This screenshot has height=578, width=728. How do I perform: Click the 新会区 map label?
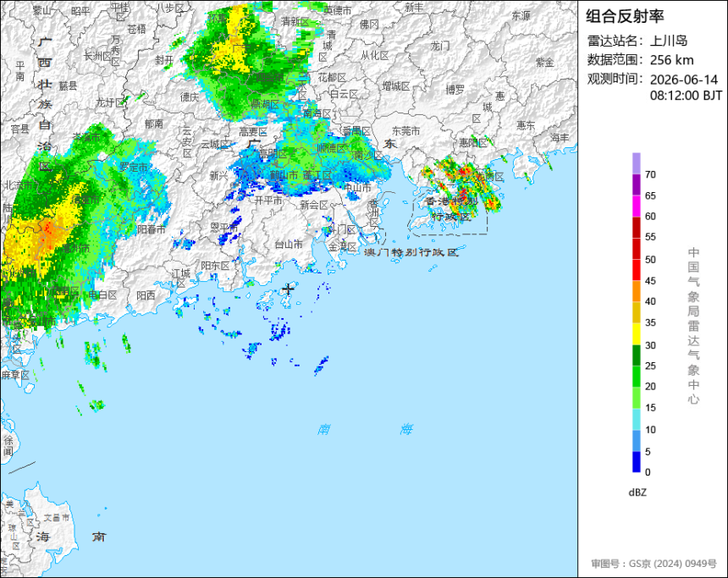click(x=314, y=205)
